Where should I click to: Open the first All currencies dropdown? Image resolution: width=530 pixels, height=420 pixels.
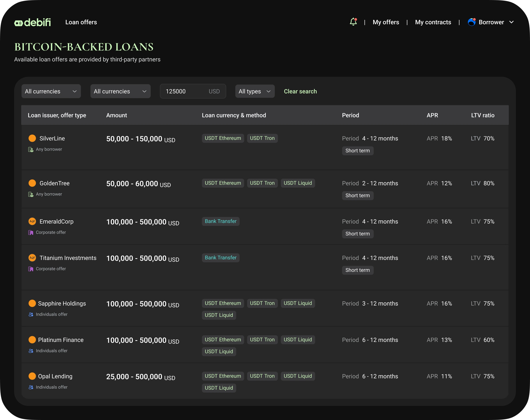tap(51, 91)
